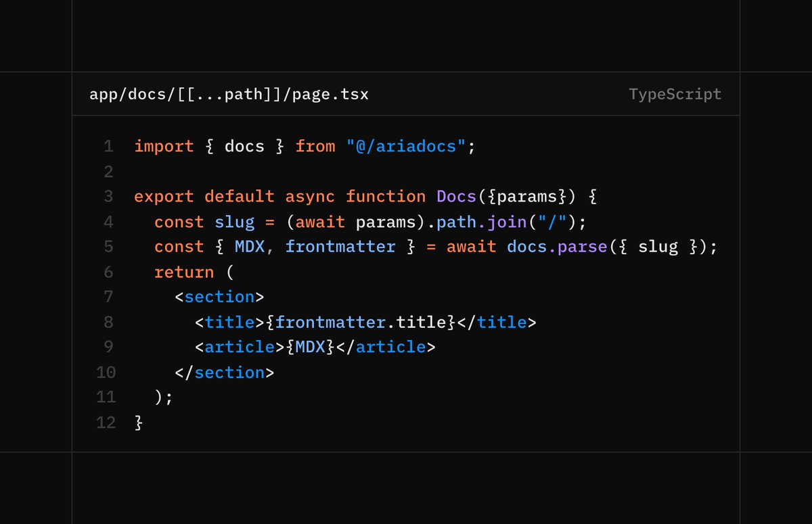812x524 pixels.
Task: Click line number 3
Action: (108, 196)
